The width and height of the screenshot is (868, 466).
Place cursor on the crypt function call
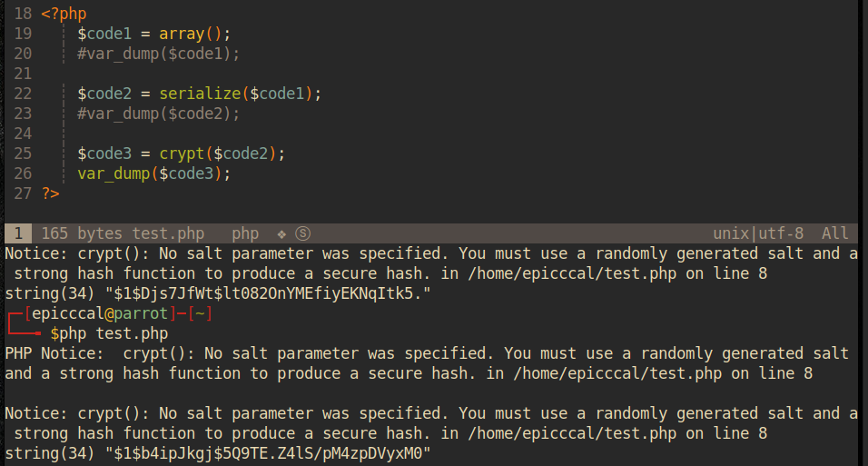(x=182, y=154)
